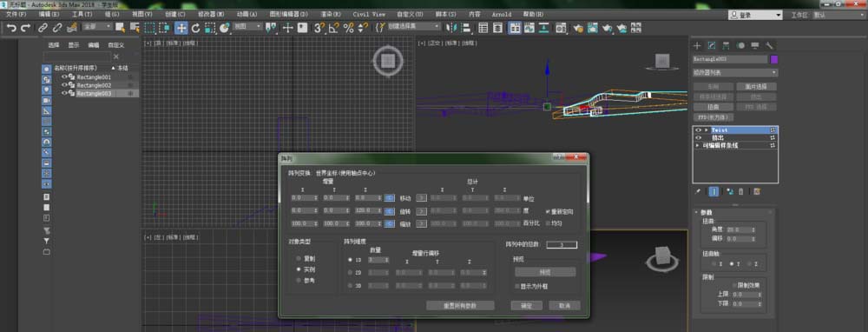This screenshot has height=332, width=868.
Task: Click the 确定 button
Action: pyautogui.click(x=527, y=305)
